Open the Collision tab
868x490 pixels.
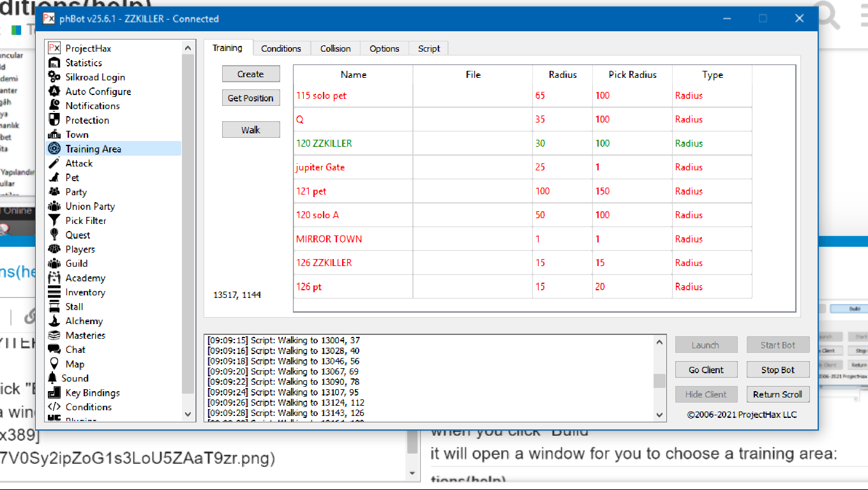point(335,48)
